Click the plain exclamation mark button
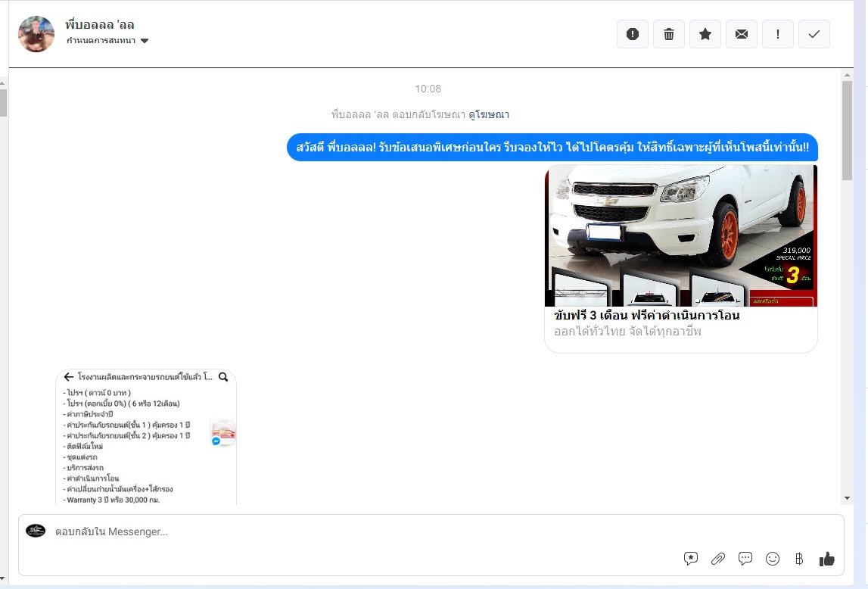This screenshot has width=868, height=589. (778, 34)
